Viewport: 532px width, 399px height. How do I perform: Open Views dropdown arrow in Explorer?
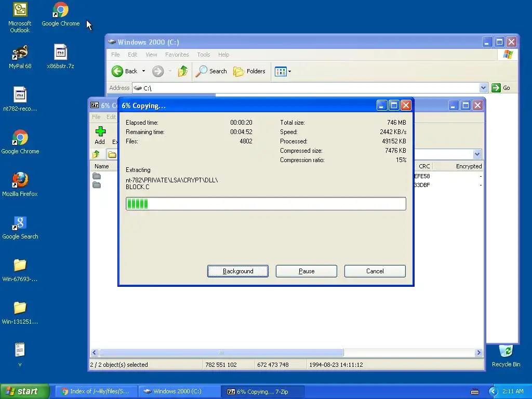pyautogui.click(x=289, y=72)
